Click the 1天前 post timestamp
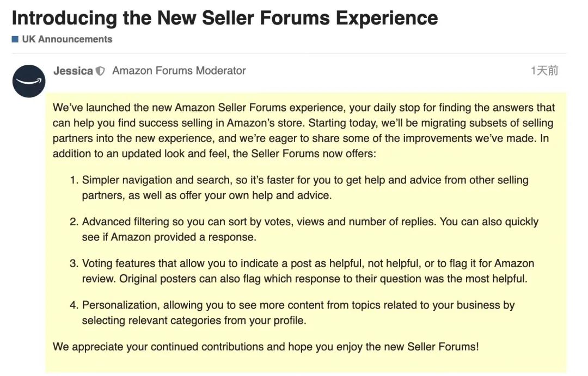 (x=544, y=71)
